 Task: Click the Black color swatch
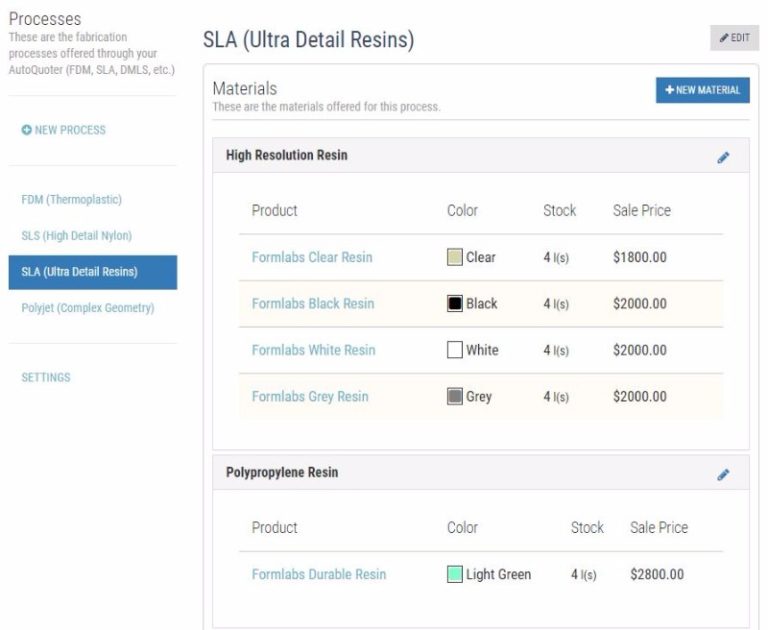coord(455,303)
